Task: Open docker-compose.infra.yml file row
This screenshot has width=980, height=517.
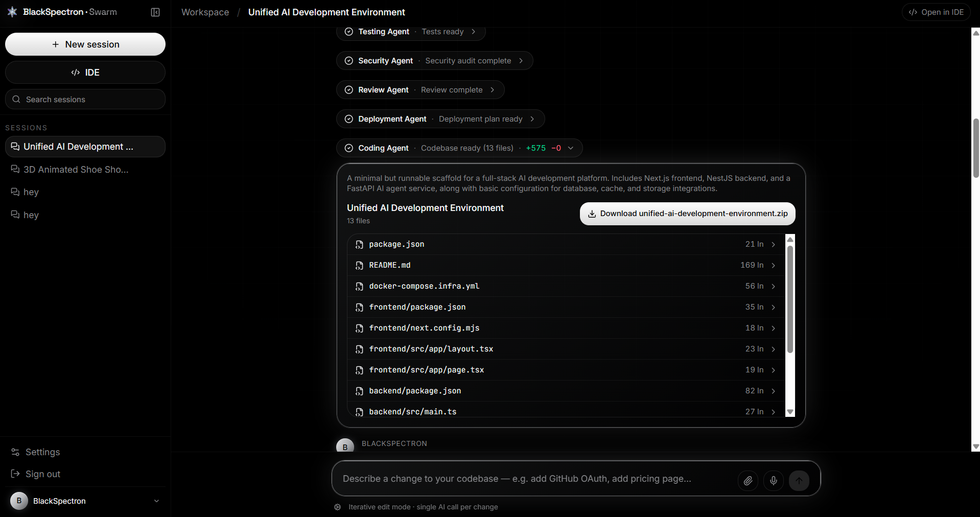Action: [566, 286]
